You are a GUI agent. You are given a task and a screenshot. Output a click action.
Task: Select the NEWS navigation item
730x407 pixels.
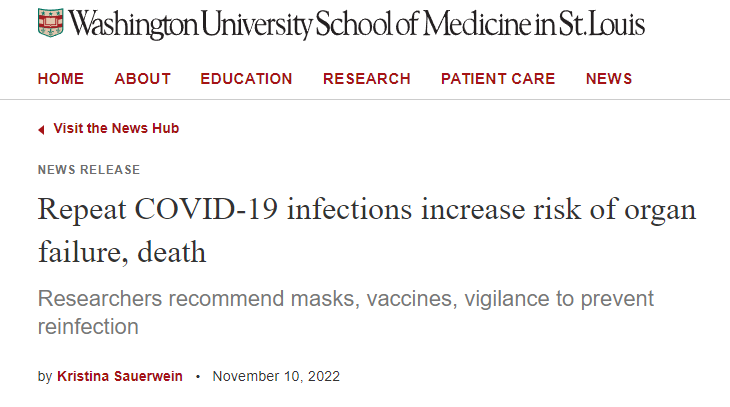[x=610, y=79]
